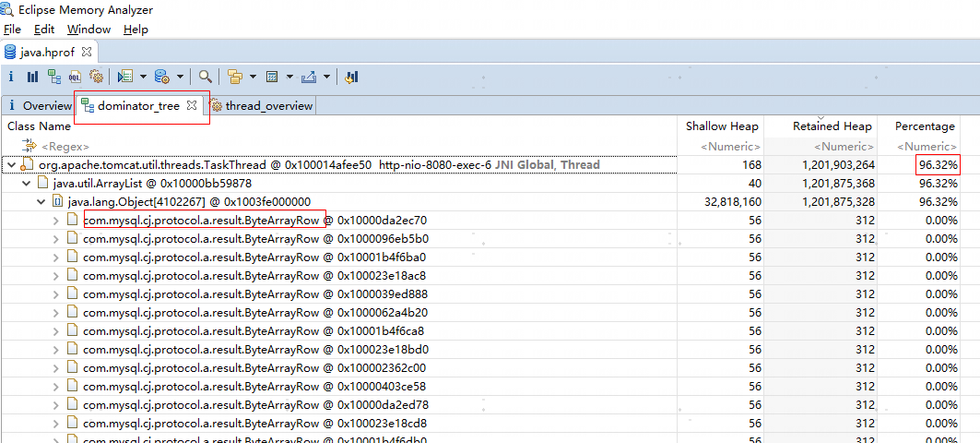Screen dimensions: 980x443
Task: Expand ByteArrayRow @ 0x1000039ed888
Action: [56, 294]
